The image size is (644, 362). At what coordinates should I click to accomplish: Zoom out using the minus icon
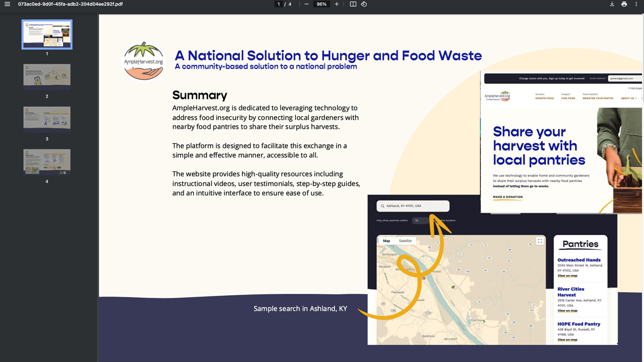coord(306,4)
